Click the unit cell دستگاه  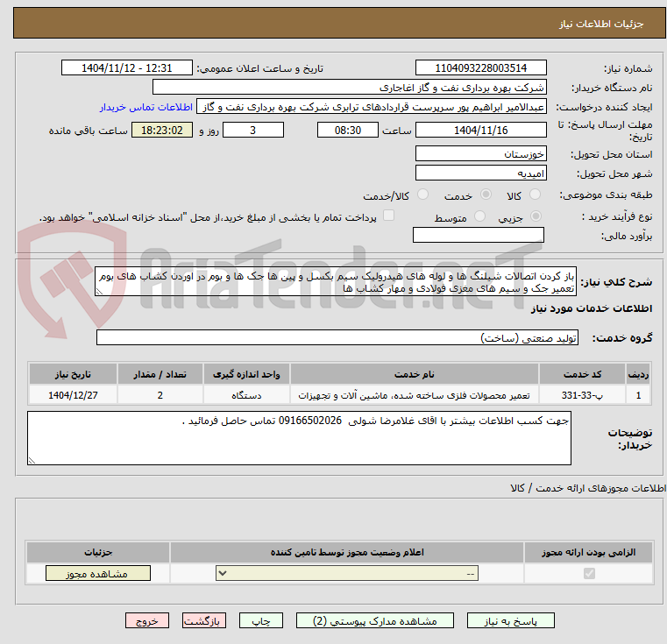click(246, 395)
